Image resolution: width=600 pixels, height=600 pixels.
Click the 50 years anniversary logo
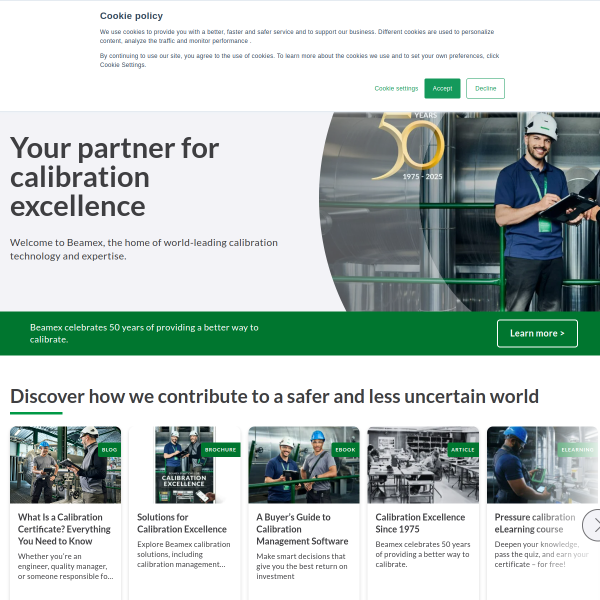tap(410, 146)
